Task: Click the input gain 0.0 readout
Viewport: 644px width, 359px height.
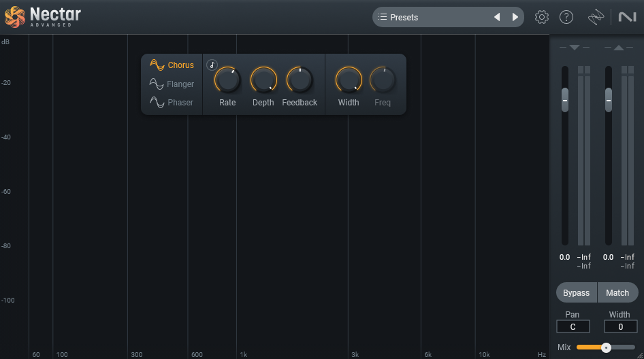Action: [x=565, y=257]
